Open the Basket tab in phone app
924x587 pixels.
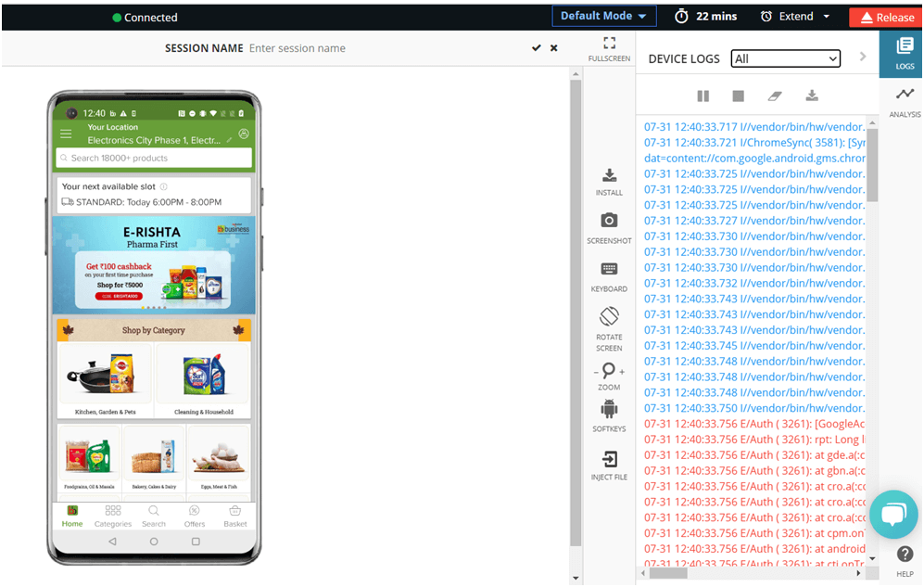pyautogui.click(x=235, y=516)
